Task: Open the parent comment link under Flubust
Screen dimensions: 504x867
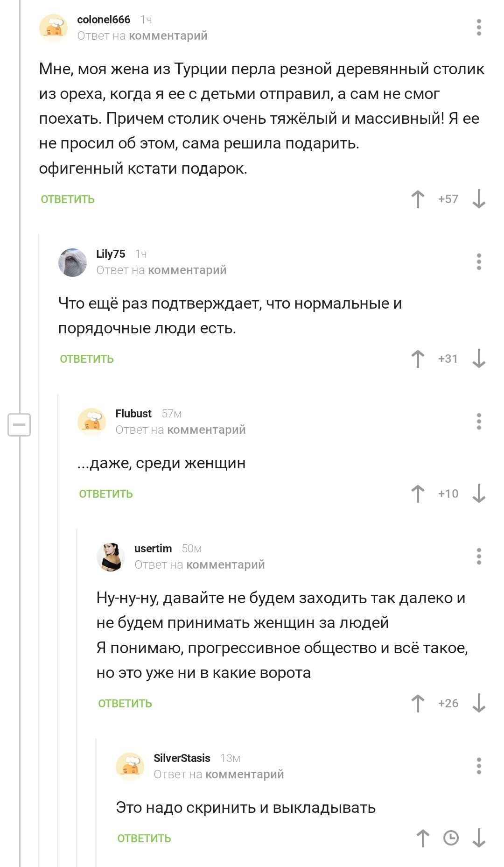Action: [x=206, y=430]
